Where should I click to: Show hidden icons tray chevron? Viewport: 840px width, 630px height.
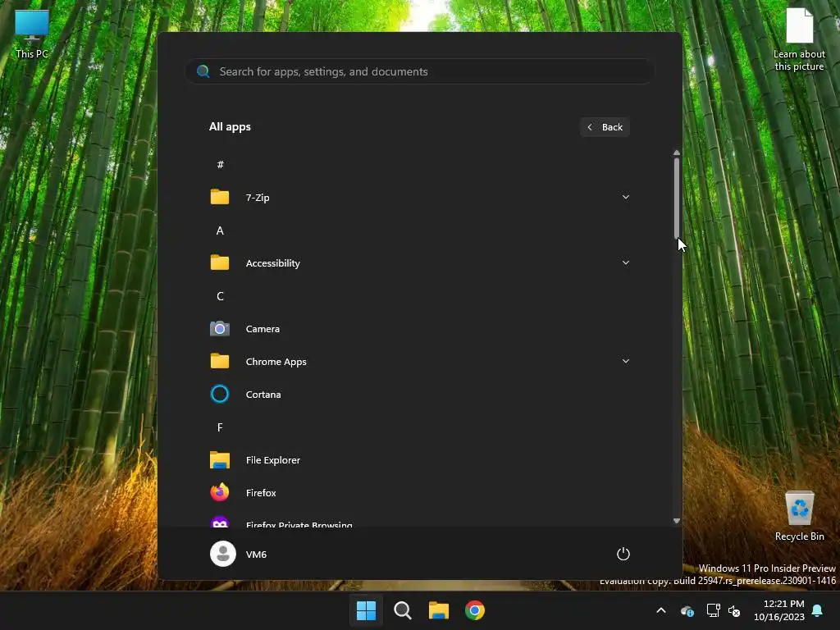coord(661,610)
